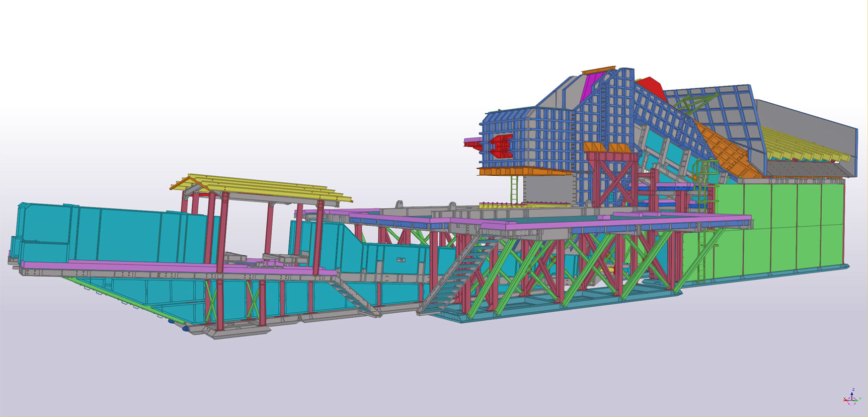Viewport: 868px width, 417px height.
Task: Click the XYZ coordinate axis symbol
Action: tap(851, 399)
